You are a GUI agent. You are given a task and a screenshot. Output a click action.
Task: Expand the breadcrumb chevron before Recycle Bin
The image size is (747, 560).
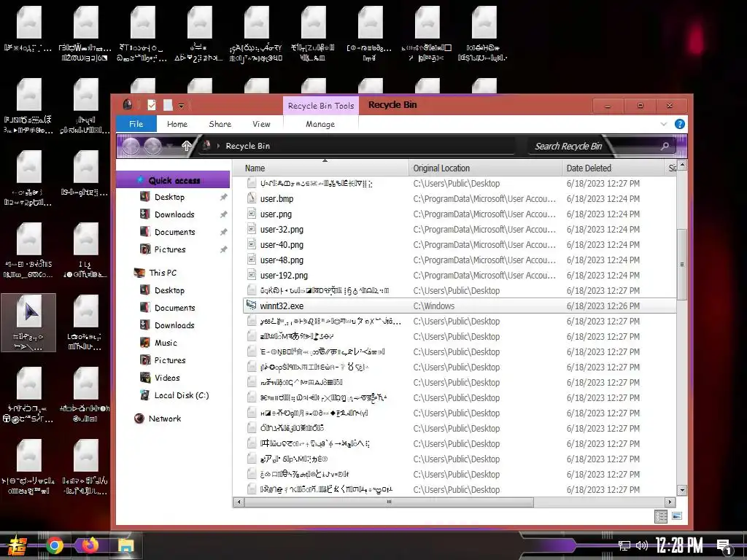(x=218, y=146)
